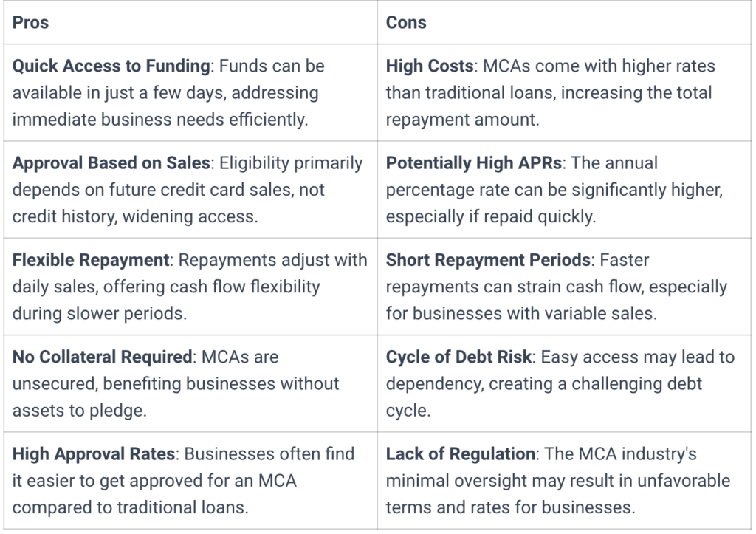
Task: Click 'for businesses with variable sales' text
Action: [x=521, y=314]
